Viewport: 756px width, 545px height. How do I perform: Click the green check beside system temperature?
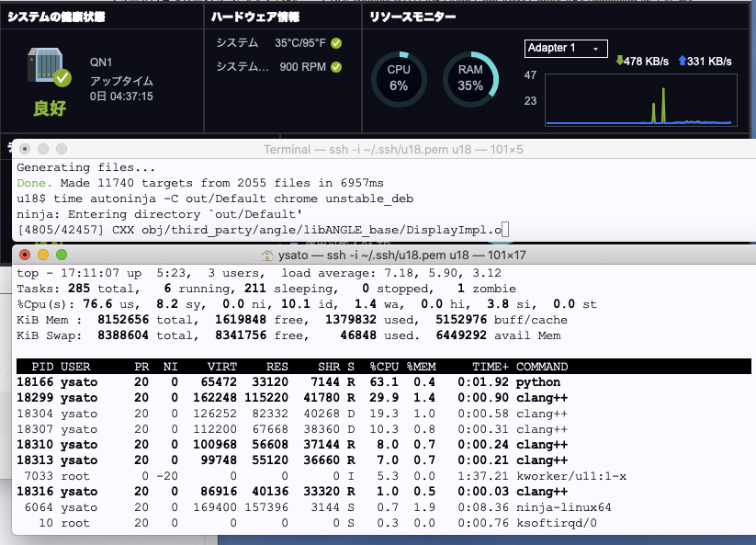point(336,43)
